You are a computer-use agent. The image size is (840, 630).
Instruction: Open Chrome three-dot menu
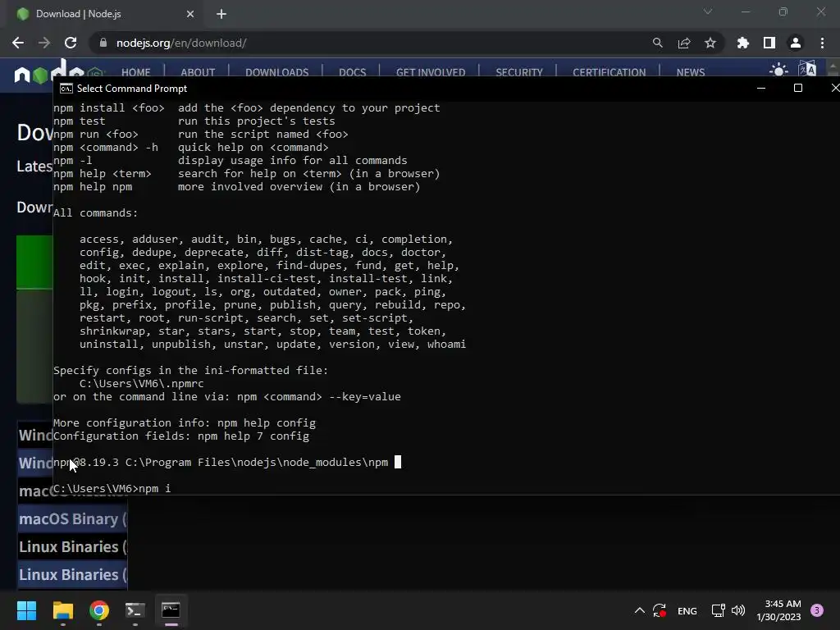(822, 43)
